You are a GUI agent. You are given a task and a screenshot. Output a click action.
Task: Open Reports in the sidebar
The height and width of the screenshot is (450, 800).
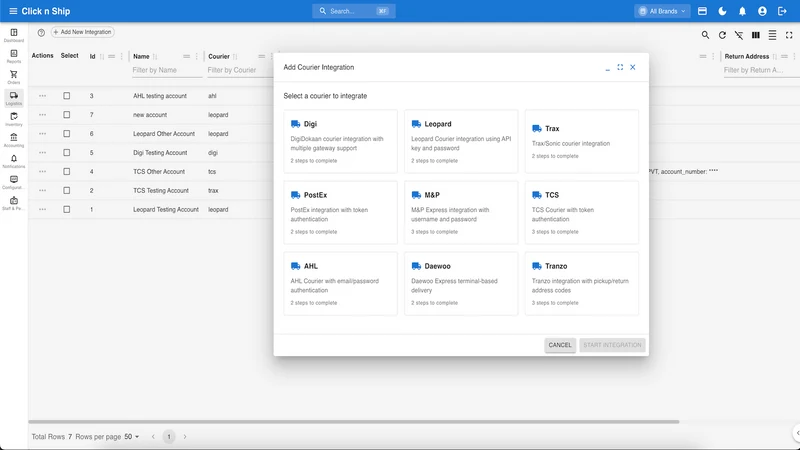(14, 56)
